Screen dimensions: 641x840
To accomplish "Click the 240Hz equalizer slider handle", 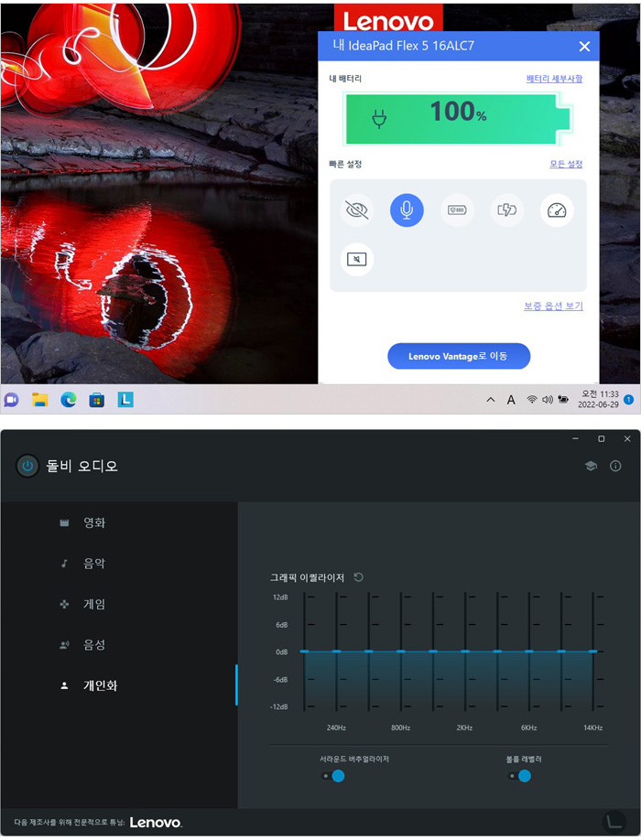I will click(x=337, y=652).
